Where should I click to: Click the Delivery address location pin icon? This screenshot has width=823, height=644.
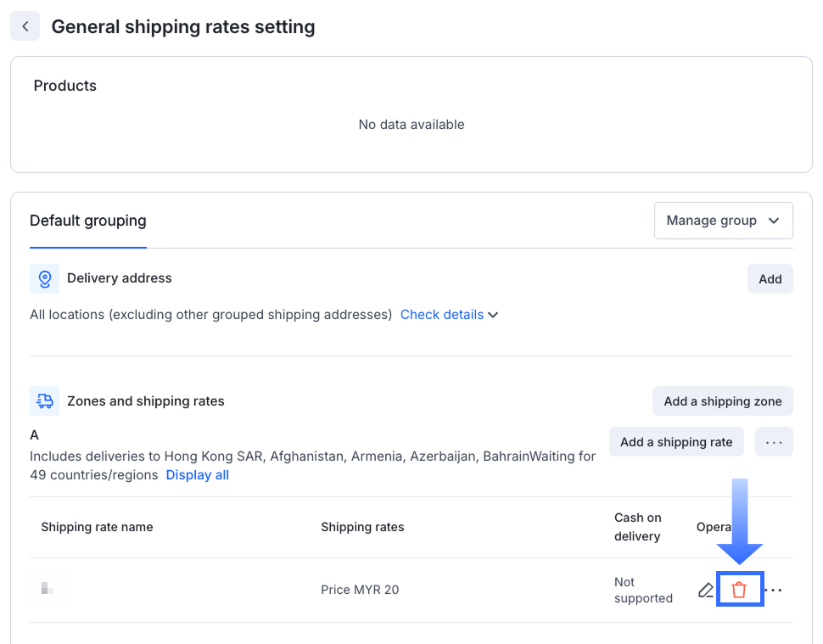45,278
